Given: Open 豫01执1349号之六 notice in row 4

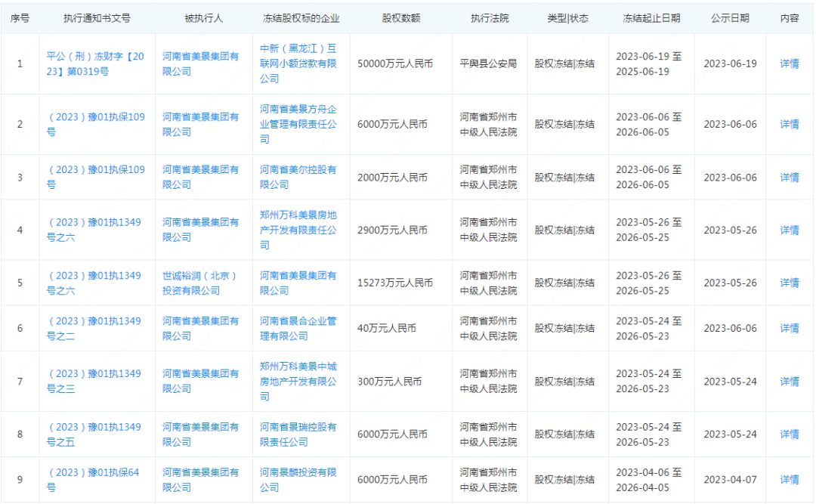Looking at the screenshot, I should click(x=94, y=230).
